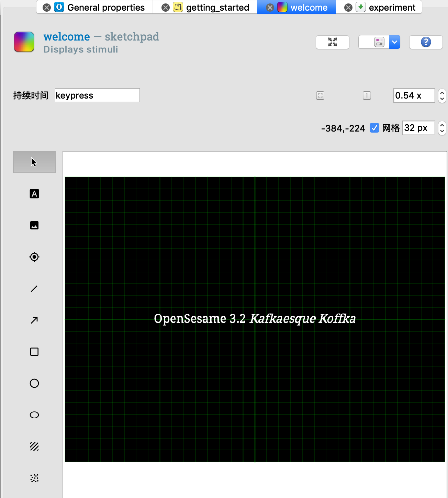Screen dimensions: 448x498
Task: Select the ellipse drawing tool
Action: point(34,415)
